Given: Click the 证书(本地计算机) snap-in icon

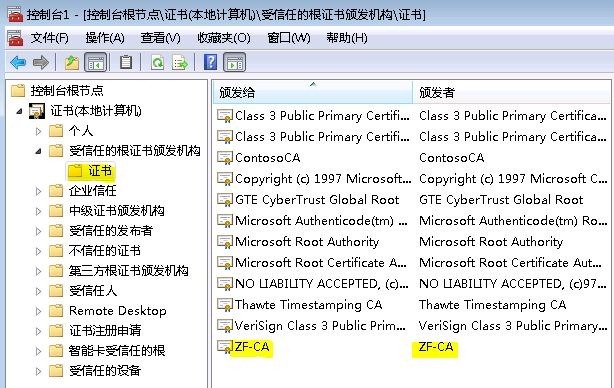Looking at the screenshot, I should tap(37, 111).
